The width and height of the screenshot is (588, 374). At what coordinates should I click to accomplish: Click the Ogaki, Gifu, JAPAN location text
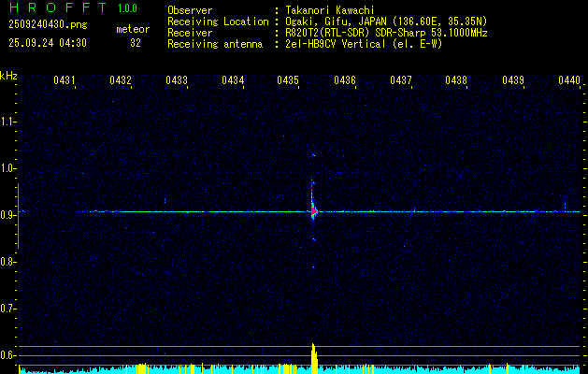(x=388, y=22)
